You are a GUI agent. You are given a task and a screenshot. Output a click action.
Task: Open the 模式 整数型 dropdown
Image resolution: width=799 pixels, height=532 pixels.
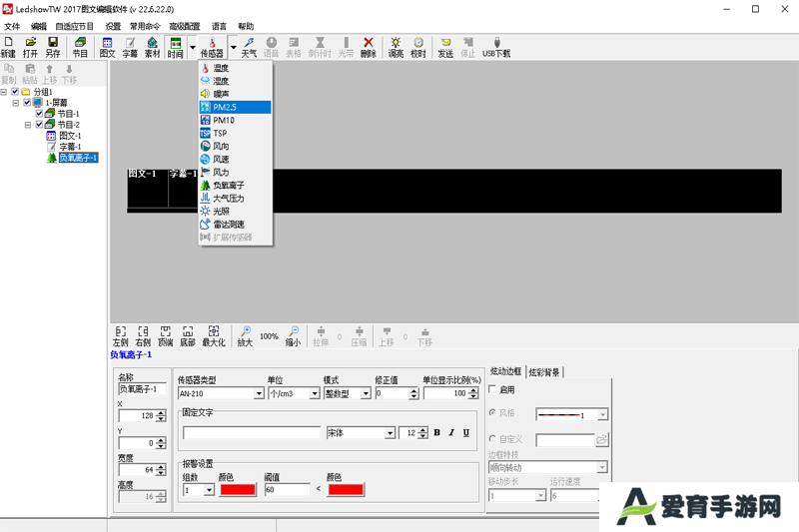click(366, 393)
